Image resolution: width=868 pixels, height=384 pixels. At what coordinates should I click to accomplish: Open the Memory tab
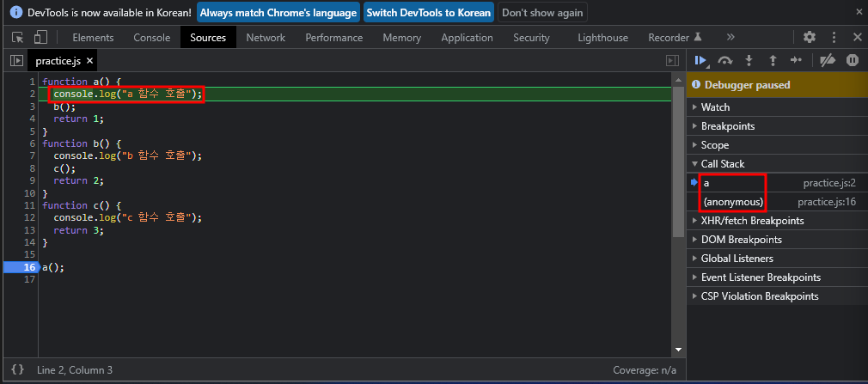tap(402, 38)
